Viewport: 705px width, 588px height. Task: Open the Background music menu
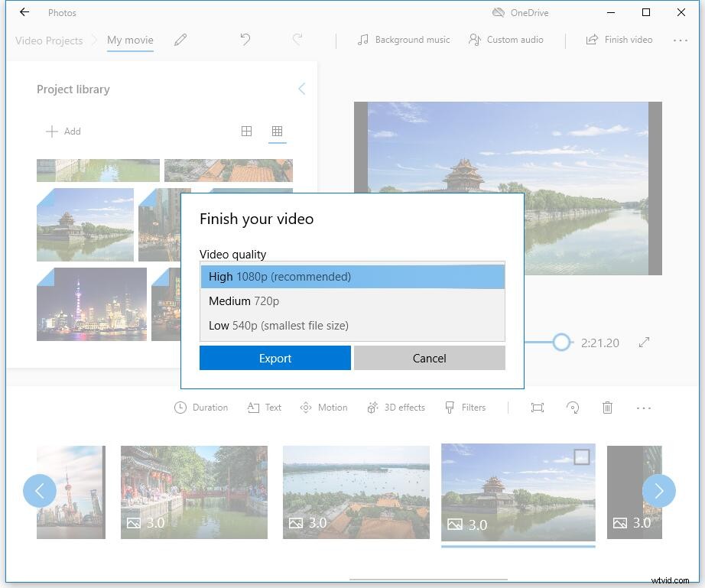click(403, 39)
